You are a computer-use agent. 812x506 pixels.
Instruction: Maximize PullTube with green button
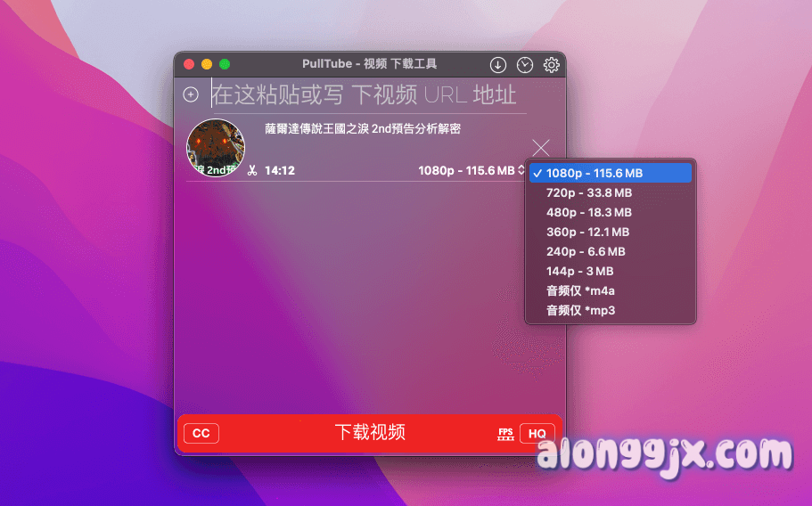click(225, 64)
